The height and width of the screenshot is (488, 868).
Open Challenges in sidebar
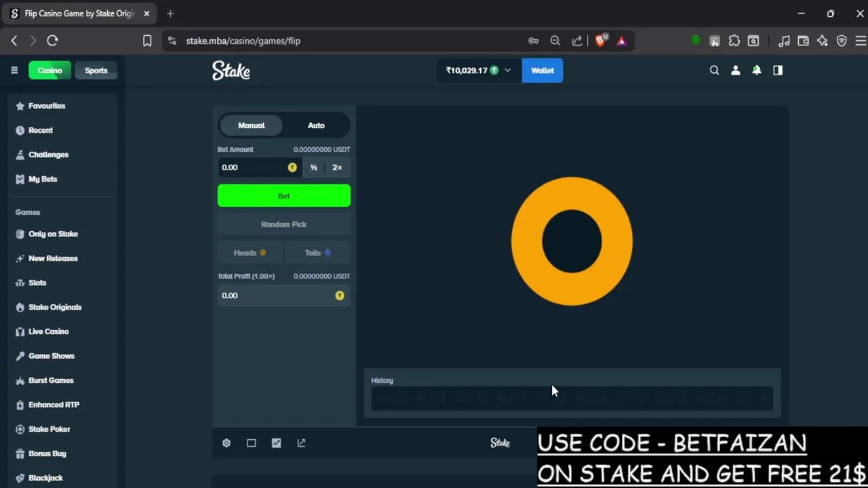point(48,155)
